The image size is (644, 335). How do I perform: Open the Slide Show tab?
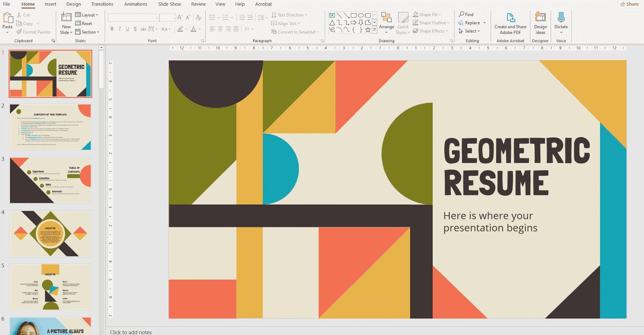coord(169,4)
